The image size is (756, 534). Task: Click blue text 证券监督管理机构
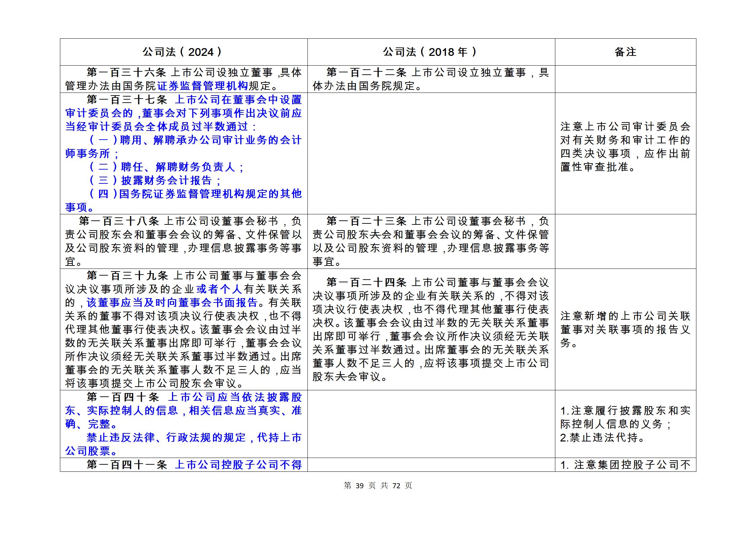point(202,86)
